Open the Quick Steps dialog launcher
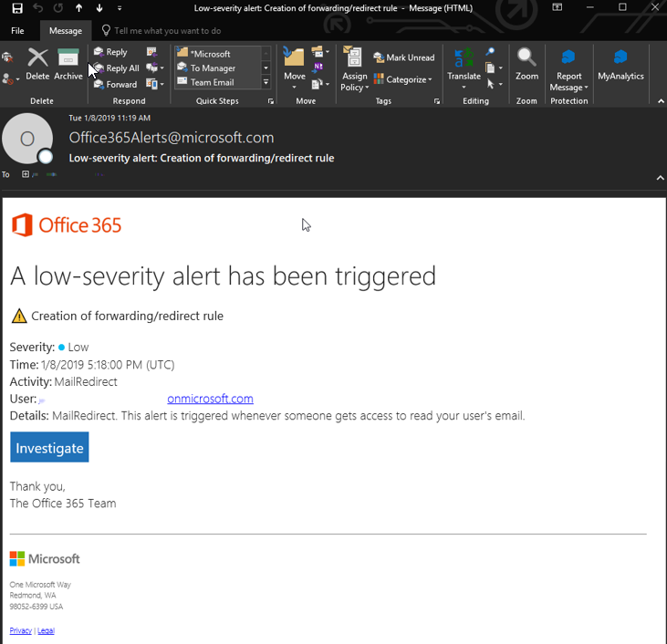Image resolution: width=667 pixels, height=644 pixels. [271, 101]
